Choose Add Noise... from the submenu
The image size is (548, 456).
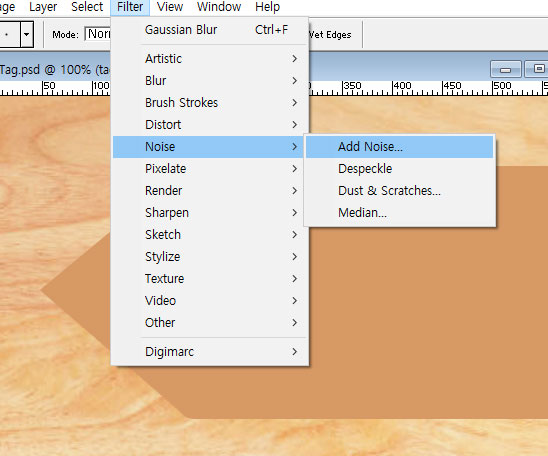pyautogui.click(x=399, y=147)
